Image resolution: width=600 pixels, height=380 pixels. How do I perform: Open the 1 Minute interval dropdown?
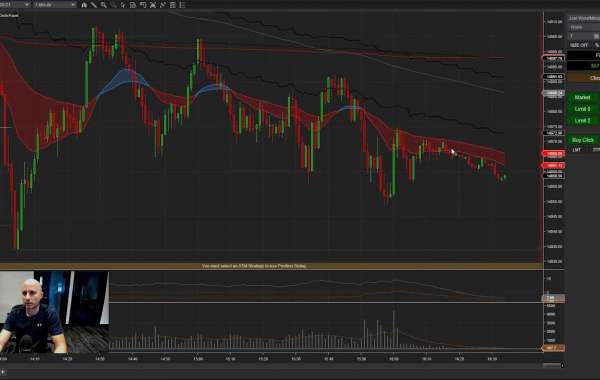coord(54,5)
